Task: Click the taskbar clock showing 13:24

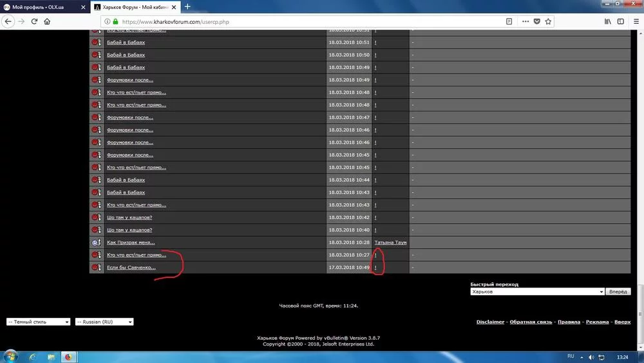Action: [x=622, y=357]
